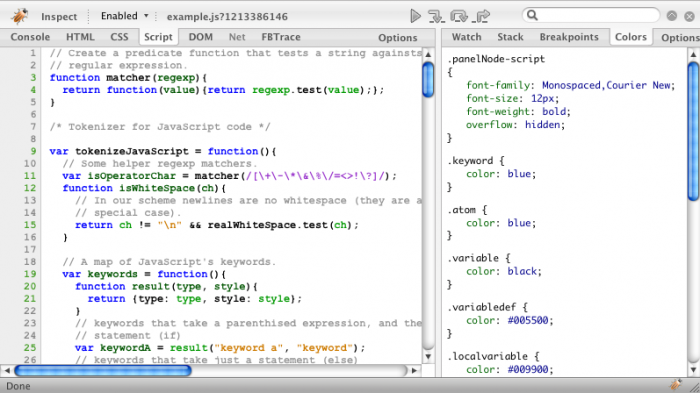Viewport: 700px width, 393px height.
Task: Open the side panel Options menu
Action: click(x=680, y=38)
